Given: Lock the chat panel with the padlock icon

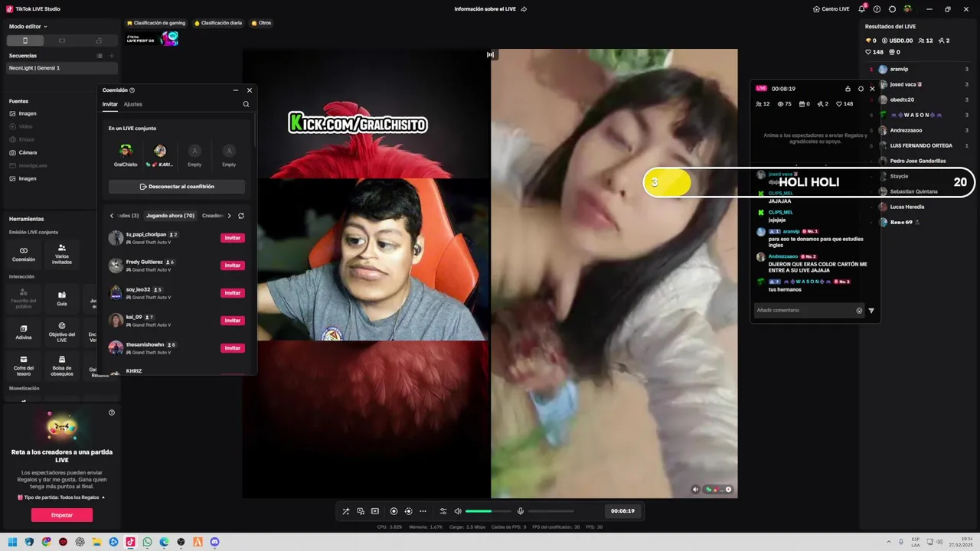Looking at the screenshot, I should [848, 89].
